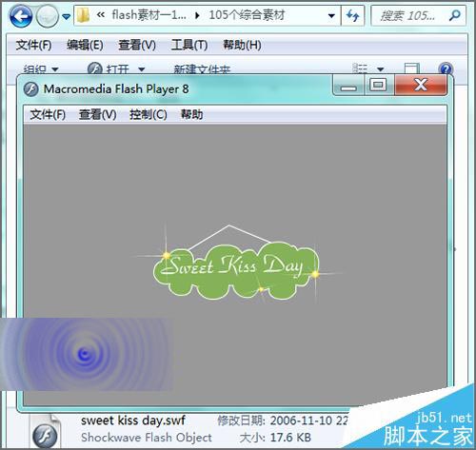Open the 组织 toolbar dropdown

41,68
